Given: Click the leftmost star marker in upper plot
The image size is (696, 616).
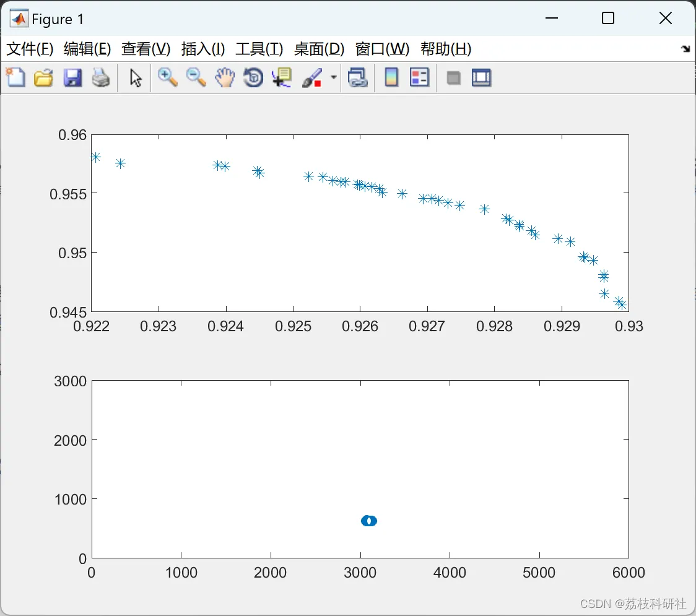Looking at the screenshot, I should [x=95, y=157].
